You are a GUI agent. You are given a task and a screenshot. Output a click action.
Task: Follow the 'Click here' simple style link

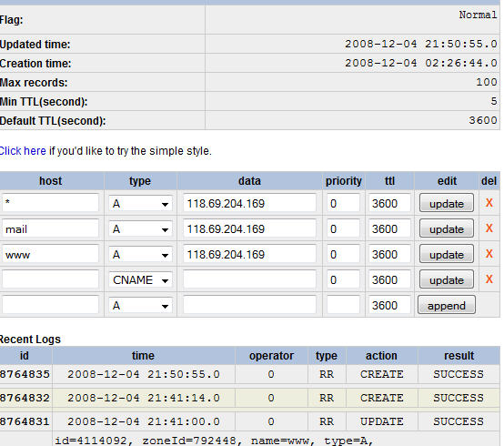23,151
